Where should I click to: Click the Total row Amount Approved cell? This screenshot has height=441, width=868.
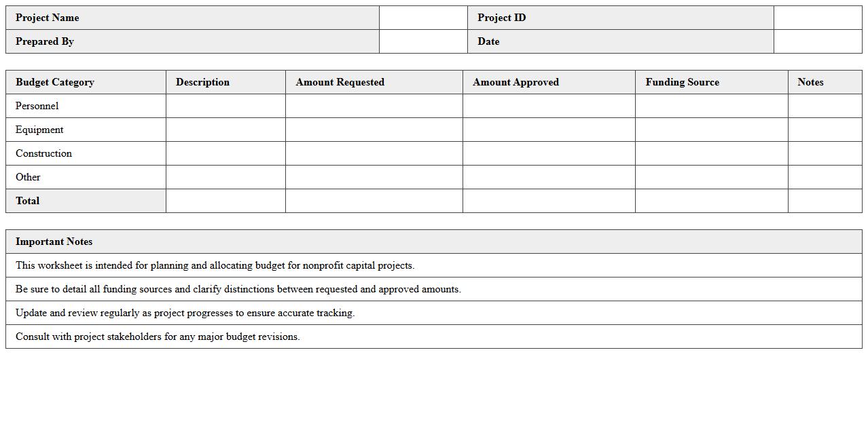(549, 201)
